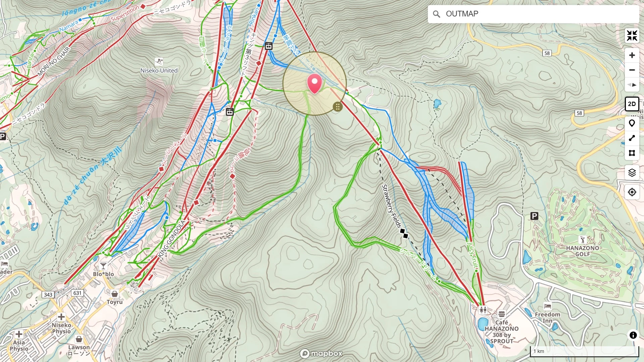This screenshot has width=644, height=362.
Task: Click the Mapbox logo link
Action: point(321,354)
